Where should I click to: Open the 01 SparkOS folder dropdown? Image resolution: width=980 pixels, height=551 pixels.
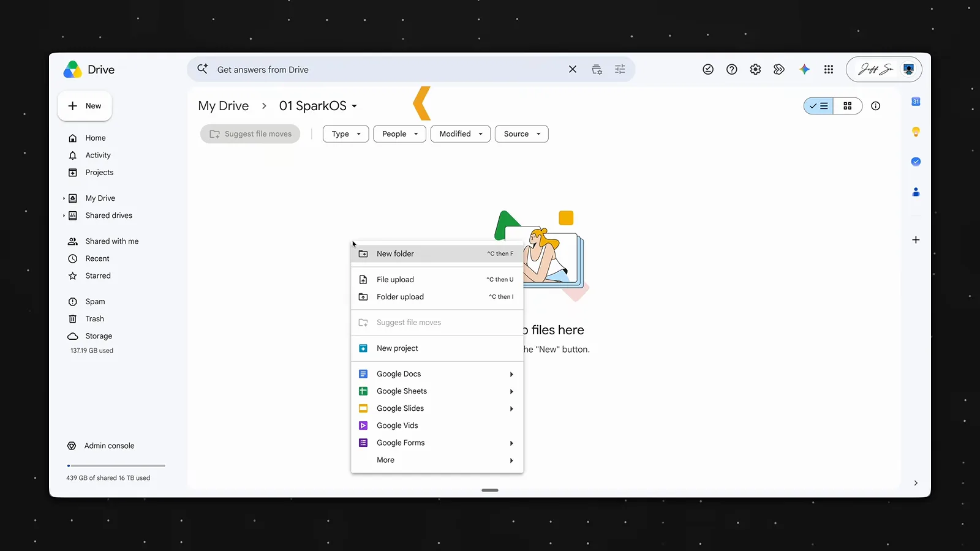tap(318, 106)
